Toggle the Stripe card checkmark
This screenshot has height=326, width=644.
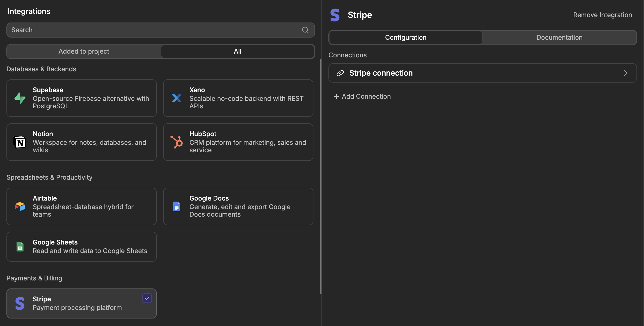(x=147, y=298)
